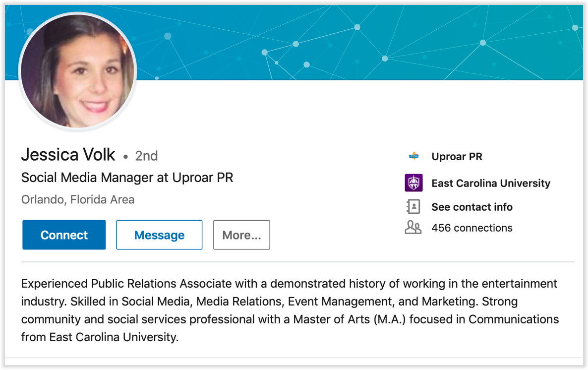Click the connections people icon
The image size is (588, 370).
pyautogui.click(x=413, y=228)
